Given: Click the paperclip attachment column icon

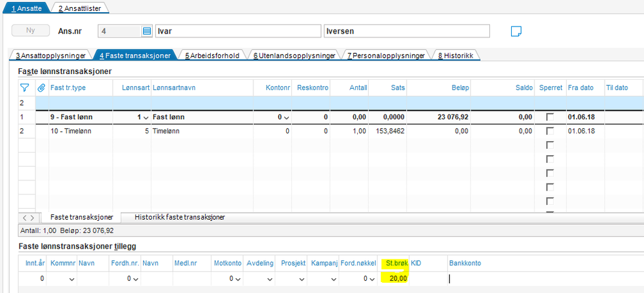Looking at the screenshot, I should [41, 88].
